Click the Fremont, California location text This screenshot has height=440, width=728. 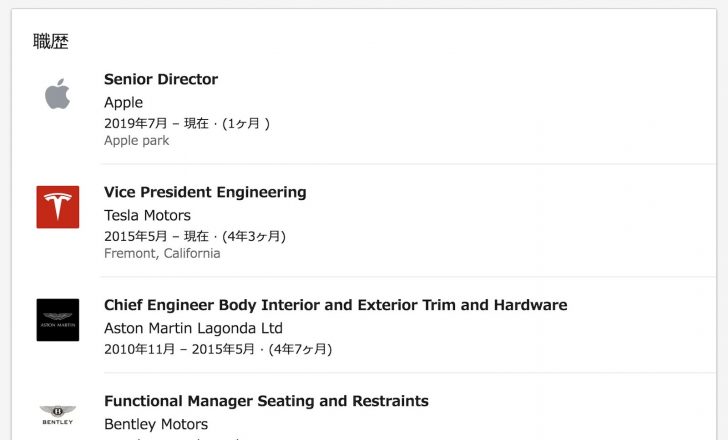162,254
